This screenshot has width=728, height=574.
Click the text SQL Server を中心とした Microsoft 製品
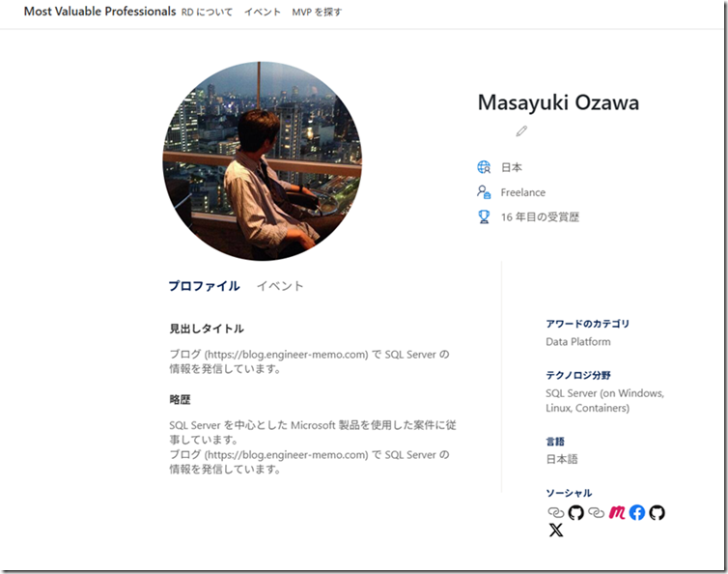(265, 425)
